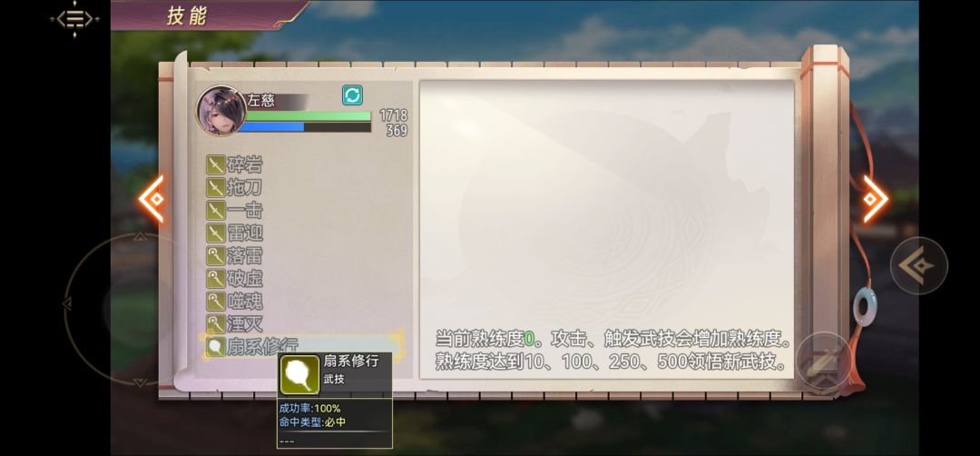Click the green refresh character icon

coord(352,95)
